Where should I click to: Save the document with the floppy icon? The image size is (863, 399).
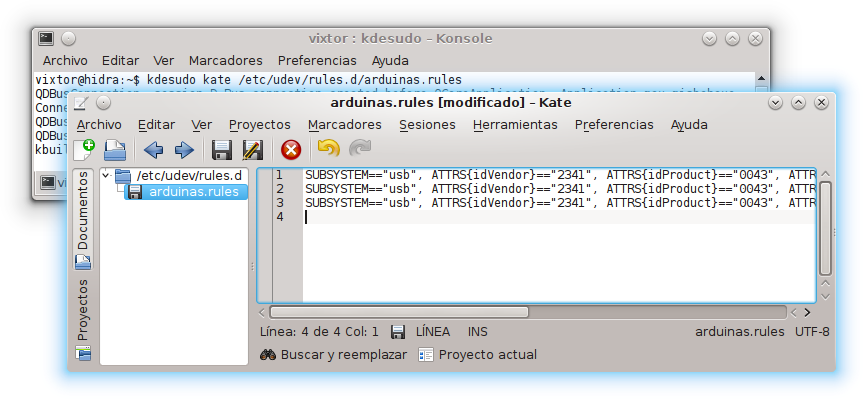pyautogui.click(x=222, y=150)
